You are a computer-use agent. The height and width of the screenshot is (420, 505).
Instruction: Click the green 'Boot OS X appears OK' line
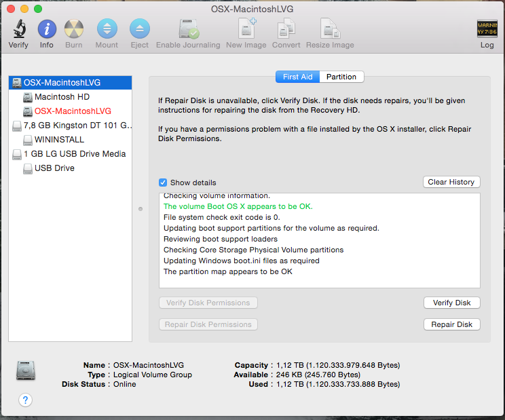pos(238,206)
